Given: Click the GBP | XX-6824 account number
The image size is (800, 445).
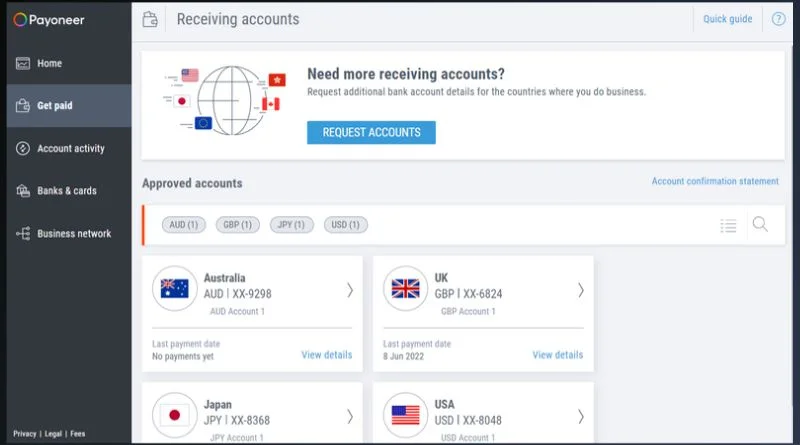Looking at the screenshot, I should coord(468,294).
